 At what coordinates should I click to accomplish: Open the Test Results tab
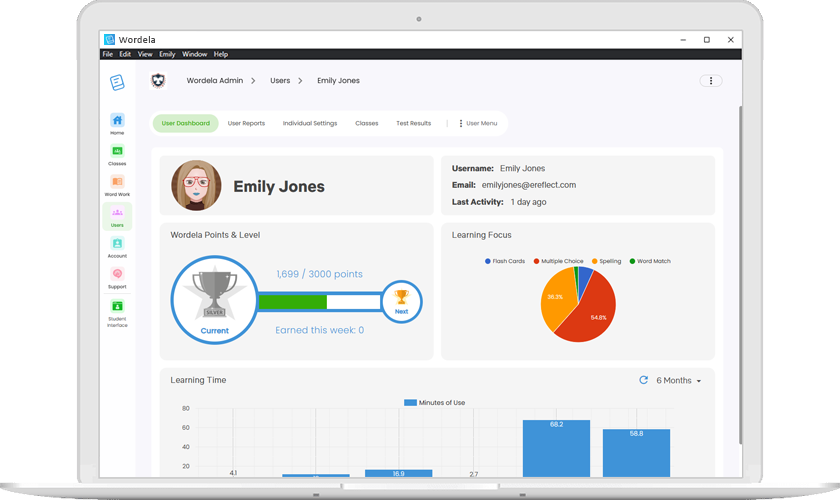pos(414,123)
